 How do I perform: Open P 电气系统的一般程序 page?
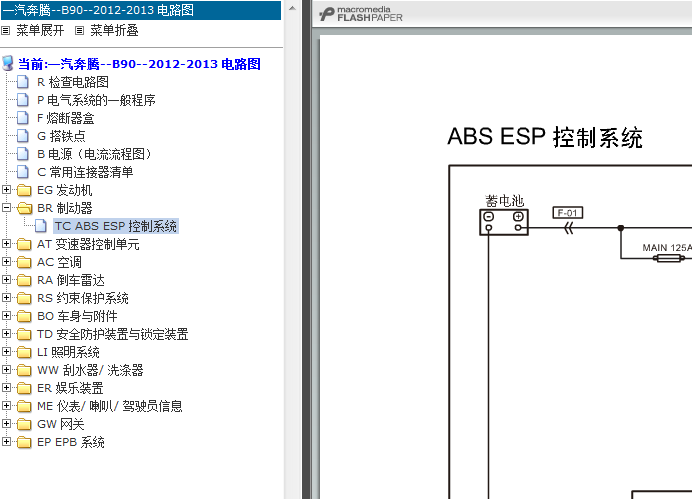pos(96,100)
